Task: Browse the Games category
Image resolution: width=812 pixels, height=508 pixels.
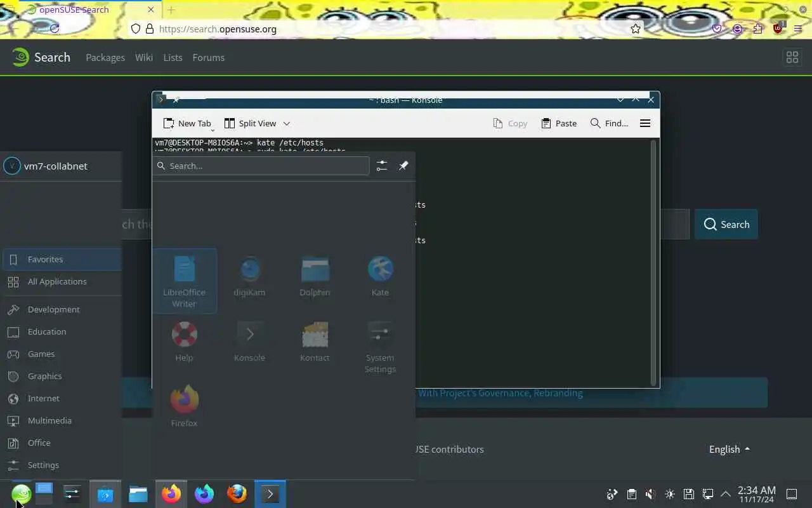Action: (x=62, y=354)
